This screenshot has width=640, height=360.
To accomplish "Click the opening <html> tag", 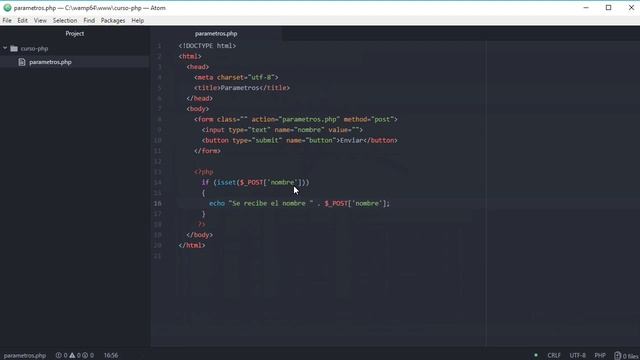I will tap(190, 56).
